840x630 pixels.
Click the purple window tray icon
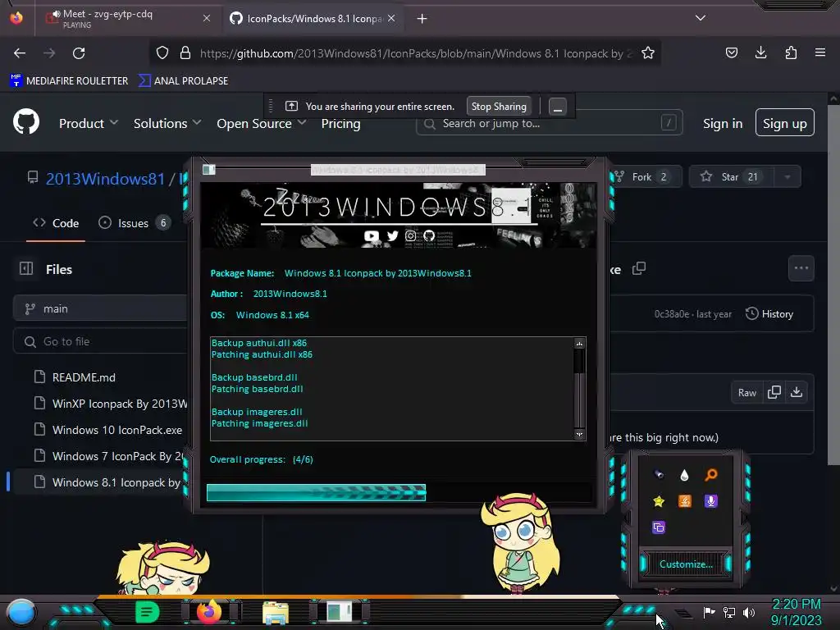(659, 527)
